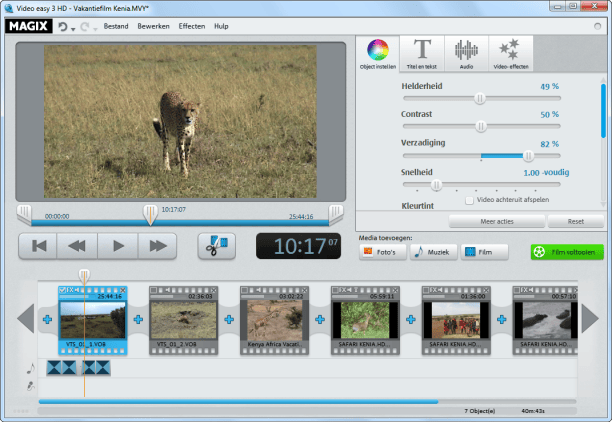Click green Film voltooien button
The image size is (612, 422).
pyautogui.click(x=567, y=252)
